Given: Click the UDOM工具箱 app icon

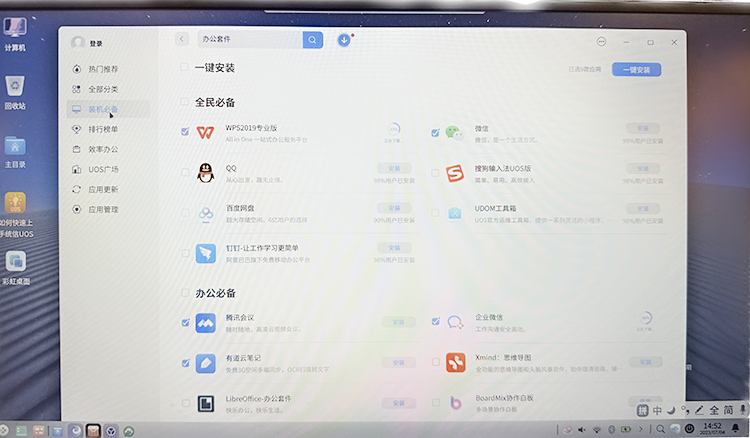Looking at the screenshot, I should (x=454, y=213).
